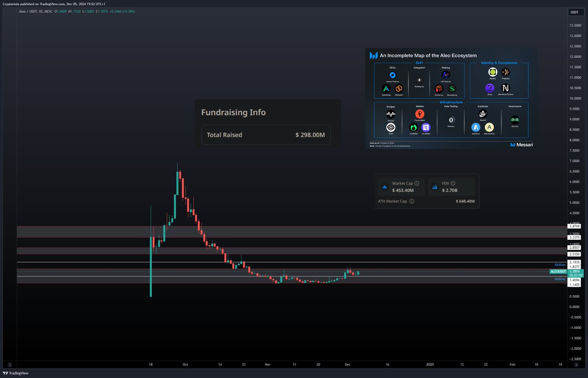This screenshot has height=378, width=588.
Task: Click the Z icon beside the time axis
Action: click(9, 364)
